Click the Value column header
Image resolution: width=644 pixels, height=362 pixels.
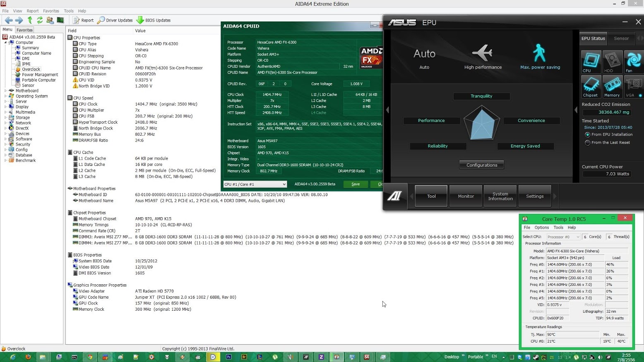pos(140,31)
